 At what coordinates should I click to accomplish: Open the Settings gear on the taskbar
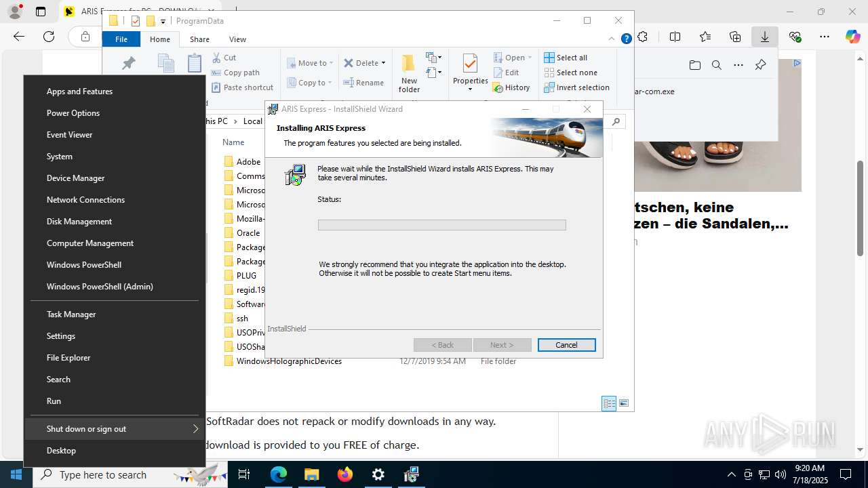378,474
